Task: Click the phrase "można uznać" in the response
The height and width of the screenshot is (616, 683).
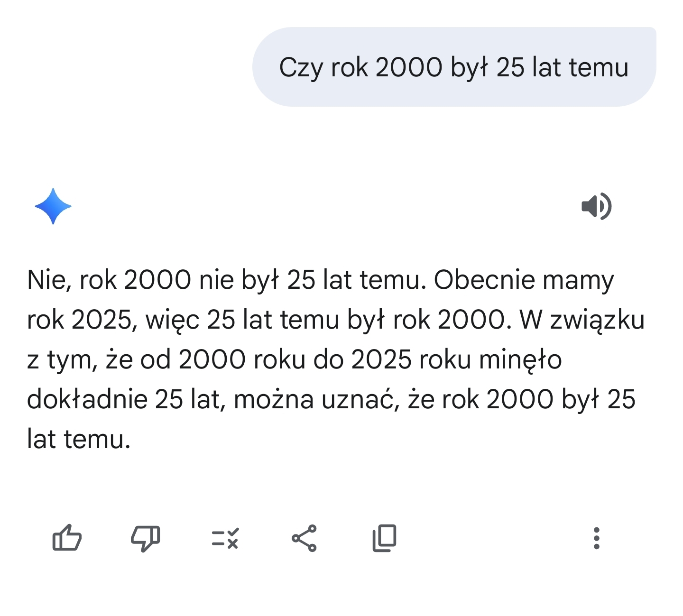Action: (314, 400)
